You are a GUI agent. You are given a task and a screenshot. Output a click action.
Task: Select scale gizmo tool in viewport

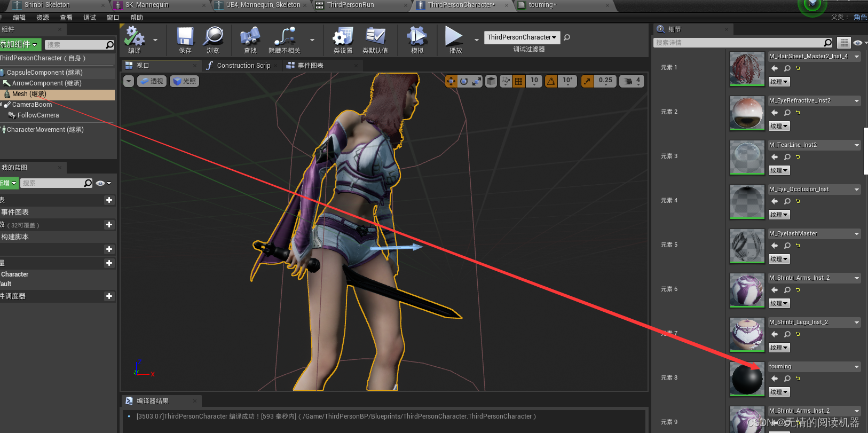tap(477, 81)
